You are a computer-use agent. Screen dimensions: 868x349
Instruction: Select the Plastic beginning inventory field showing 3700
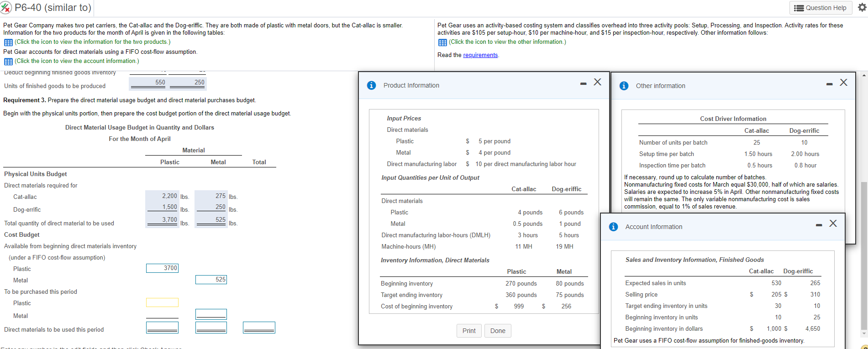162,268
